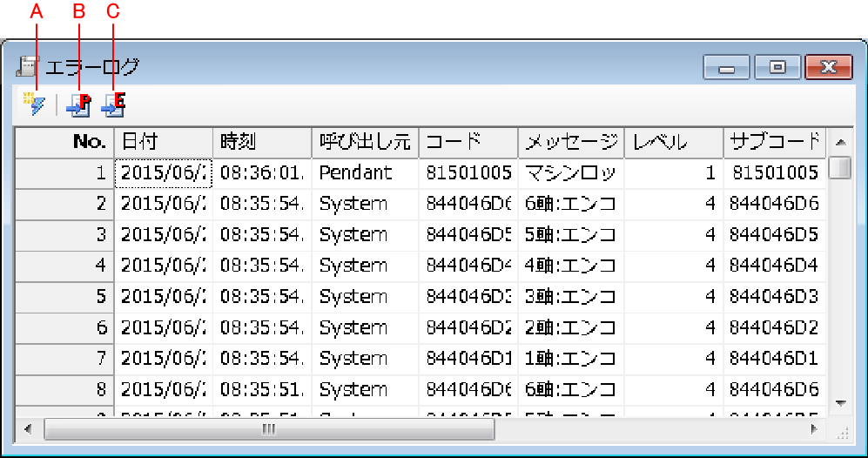
Task: Click the lightning bolt icon in toolbar
Action: [x=35, y=104]
